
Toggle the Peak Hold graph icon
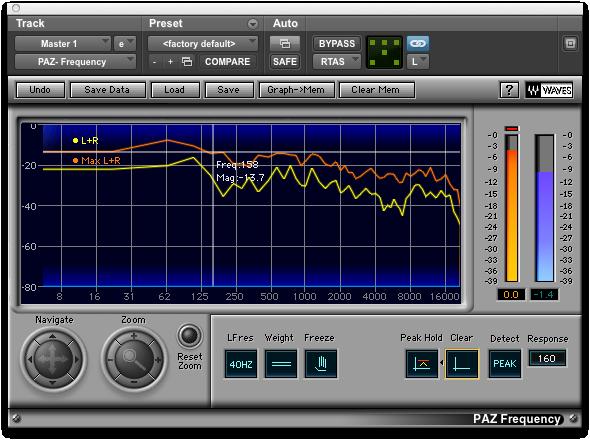421,364
